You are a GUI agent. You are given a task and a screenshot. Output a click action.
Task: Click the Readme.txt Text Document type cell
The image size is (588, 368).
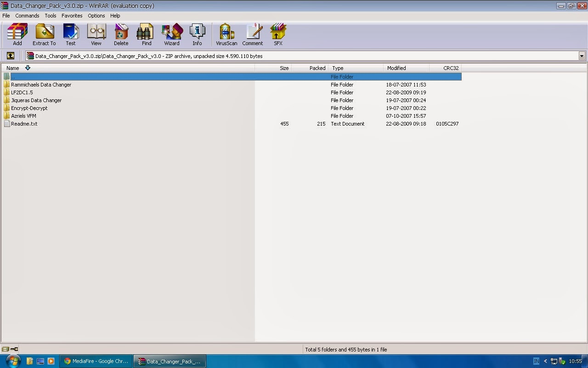pyautogui.click(x=348, y=124)
